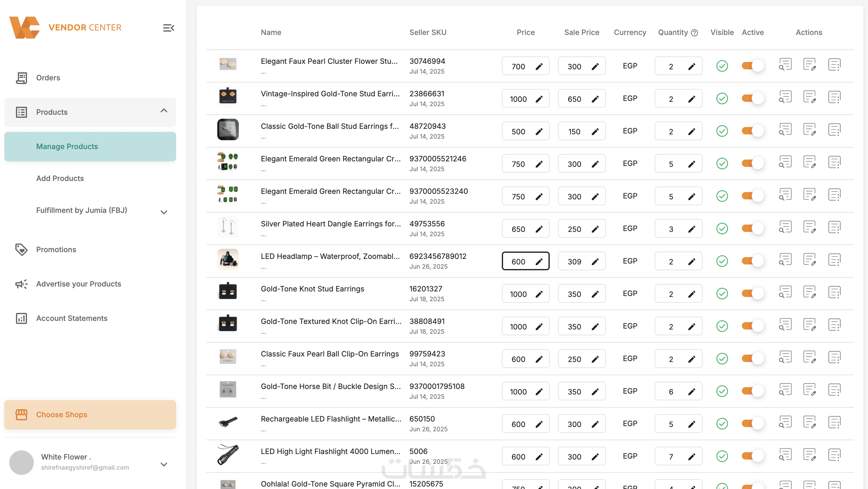
Task: Click the LED High Light Flashlight thumbnail
Action: coord(228,454)
